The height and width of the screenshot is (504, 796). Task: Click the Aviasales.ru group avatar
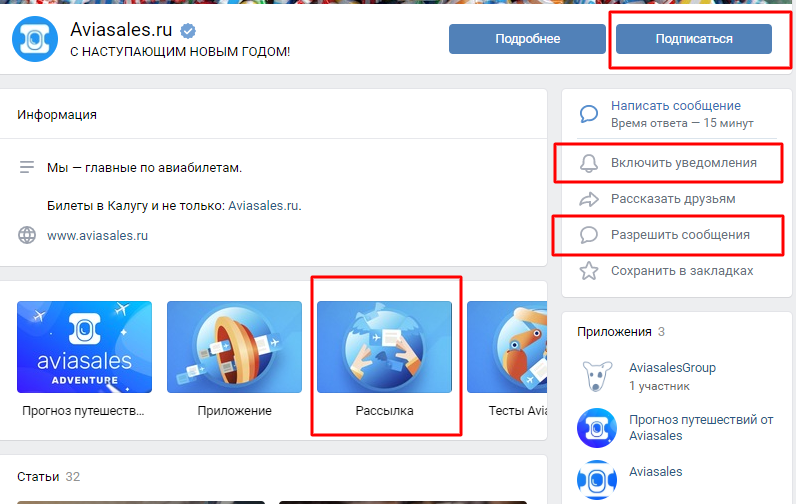[x=35, y=39]
